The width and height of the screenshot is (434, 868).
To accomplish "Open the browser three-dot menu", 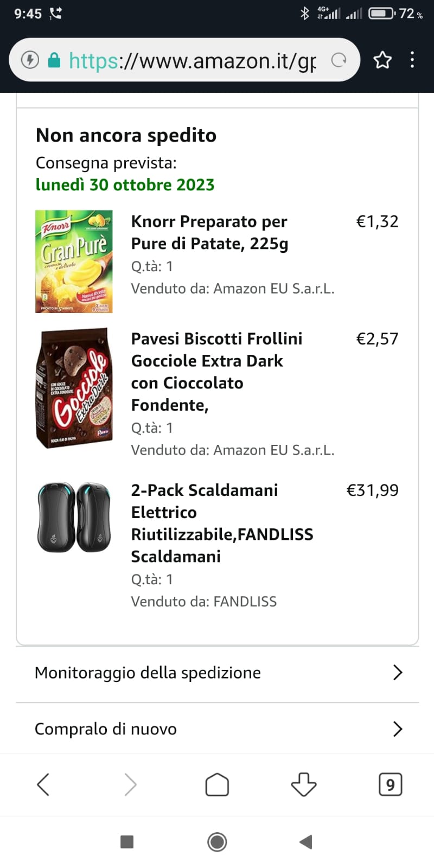I will click(x=412, y=60).
